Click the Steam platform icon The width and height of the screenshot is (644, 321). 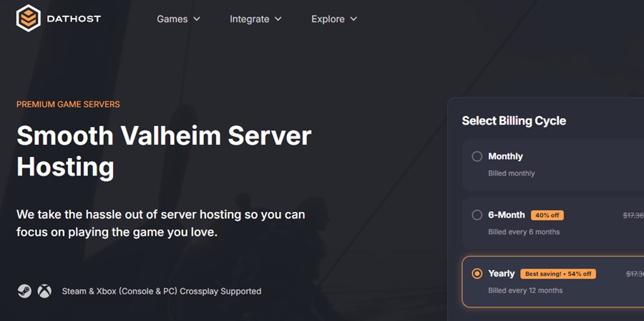pos(24,291)
